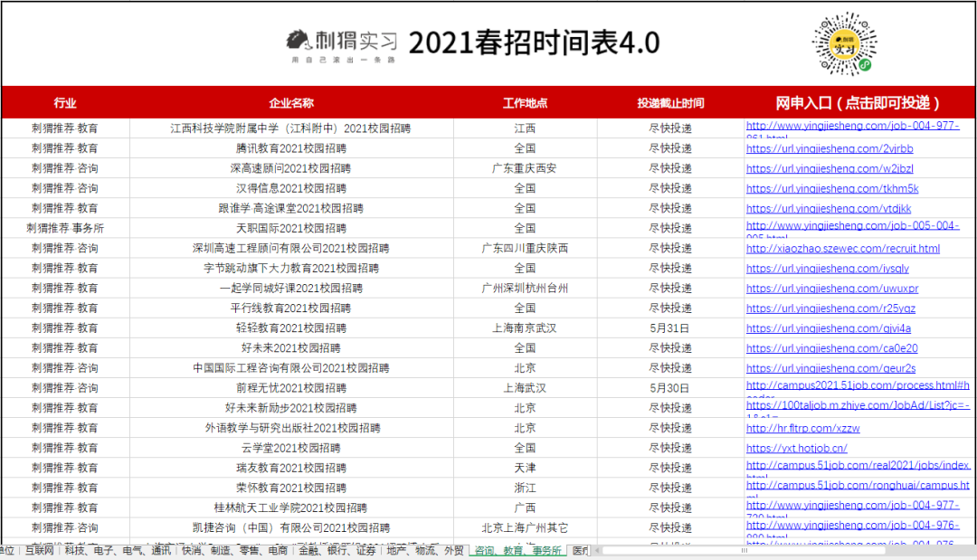Select the 汉得信息2021校园招聘 cell
Viewport: 977px width, 560px height.
click(x=291, y=188)
